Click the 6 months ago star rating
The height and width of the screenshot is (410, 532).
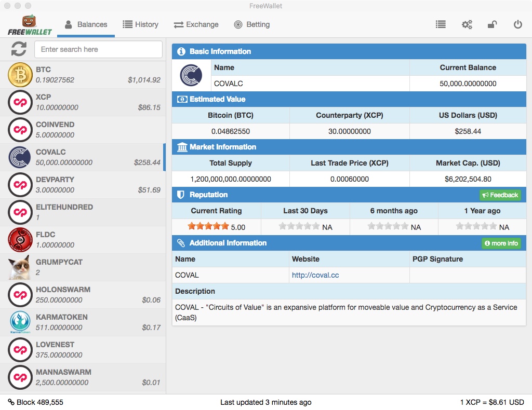(x=388, y=226)
